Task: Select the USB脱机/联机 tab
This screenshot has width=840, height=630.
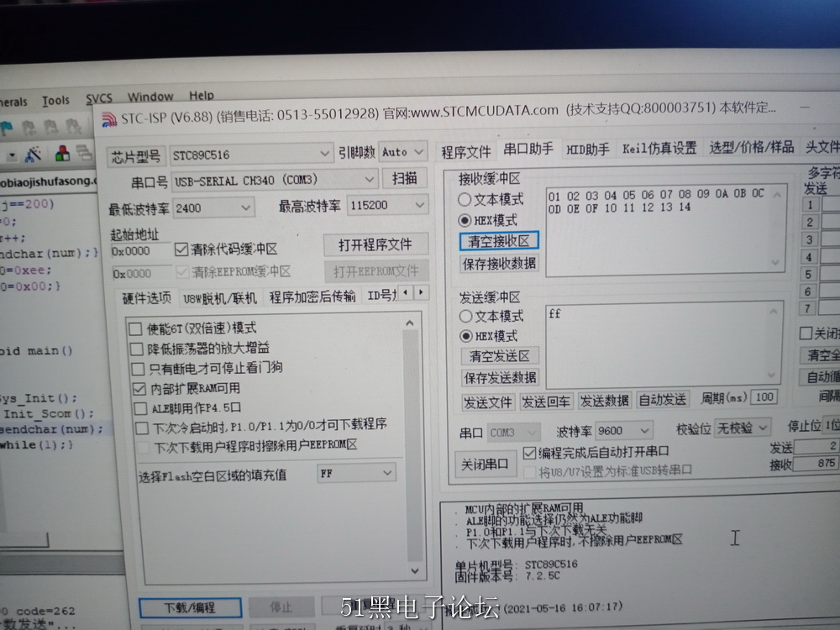Action: [219, 298]
